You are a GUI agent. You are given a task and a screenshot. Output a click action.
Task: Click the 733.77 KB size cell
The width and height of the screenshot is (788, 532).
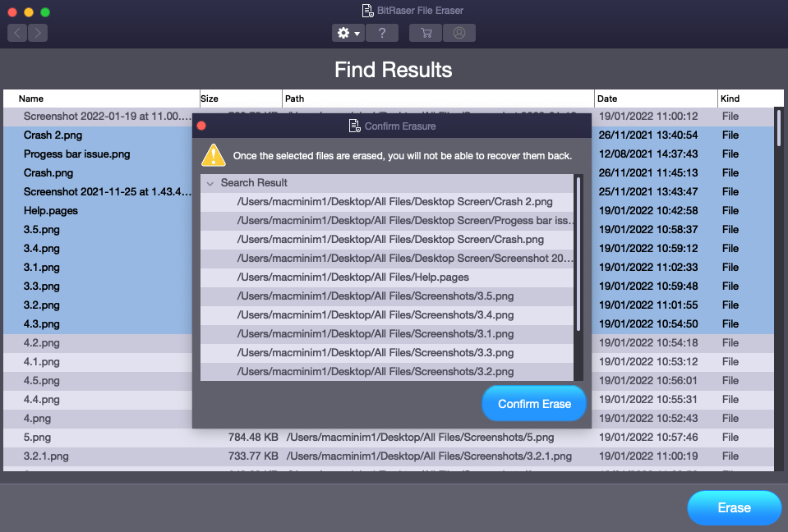click(253, 456)
